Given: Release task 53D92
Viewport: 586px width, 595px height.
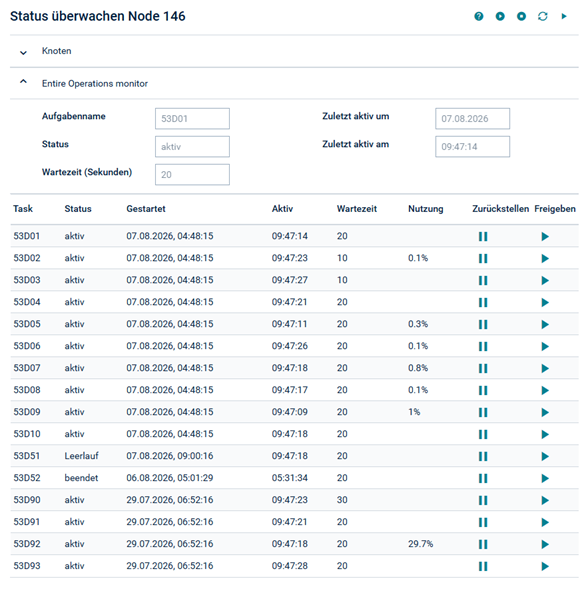Looking at the screenshot, I should 545,545.
